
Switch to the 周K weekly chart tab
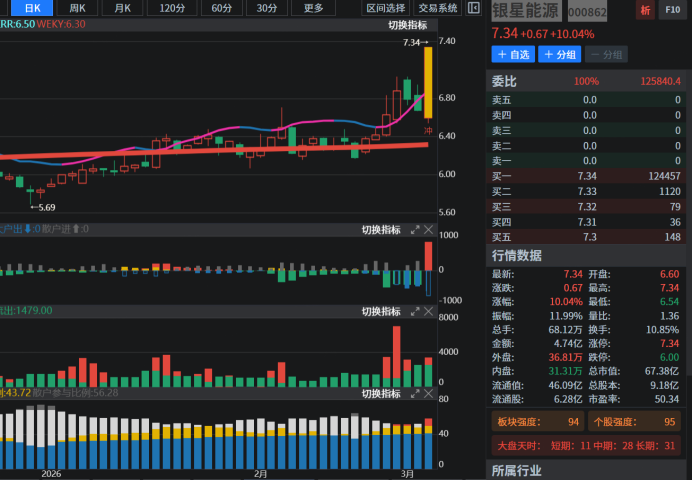77,8
